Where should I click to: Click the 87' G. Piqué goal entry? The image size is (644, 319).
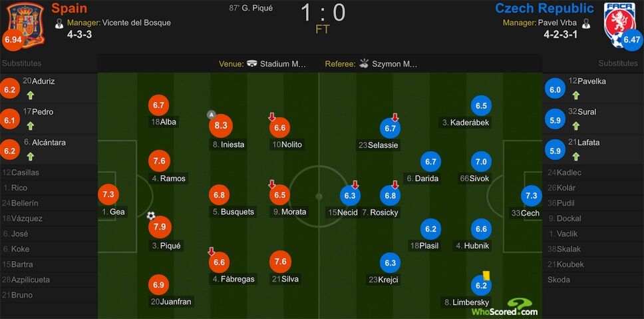pos(251,8)
